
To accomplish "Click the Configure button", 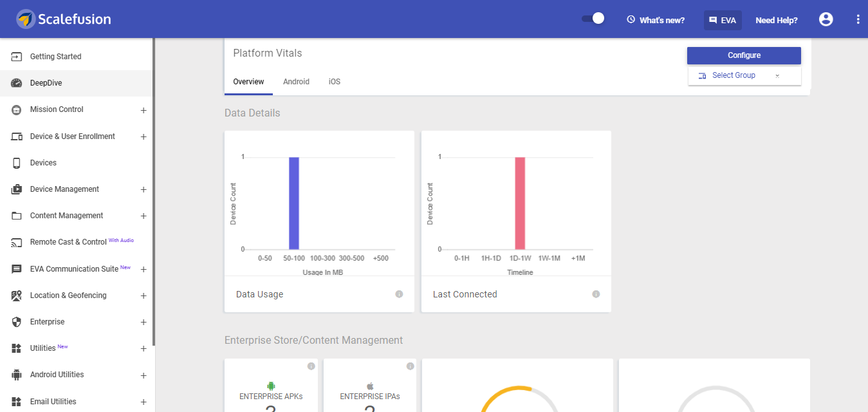I will (x=744, y=55).
